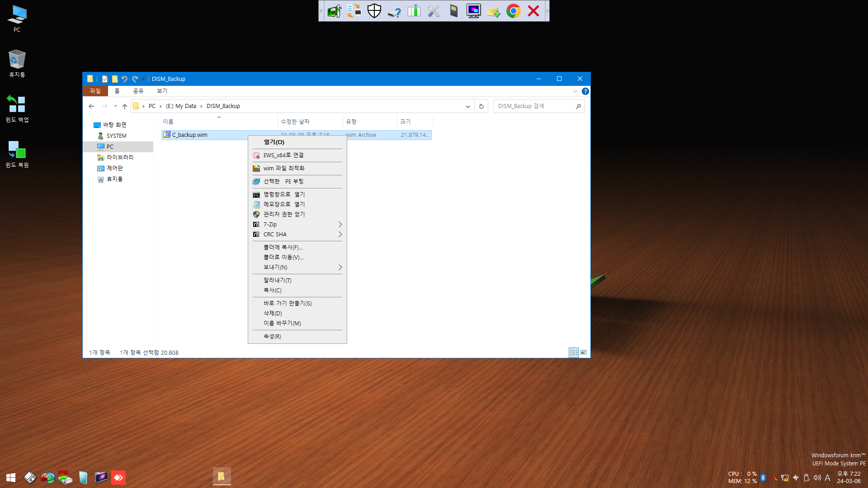Choose 이름 바꾸기(M) menu item
Screen dimensions: 868x488
[x=297, y=324]
